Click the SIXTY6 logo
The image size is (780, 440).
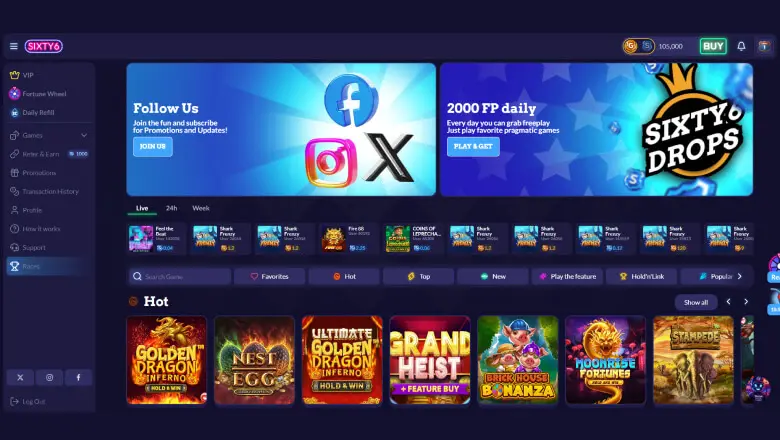tap(44, 46)
